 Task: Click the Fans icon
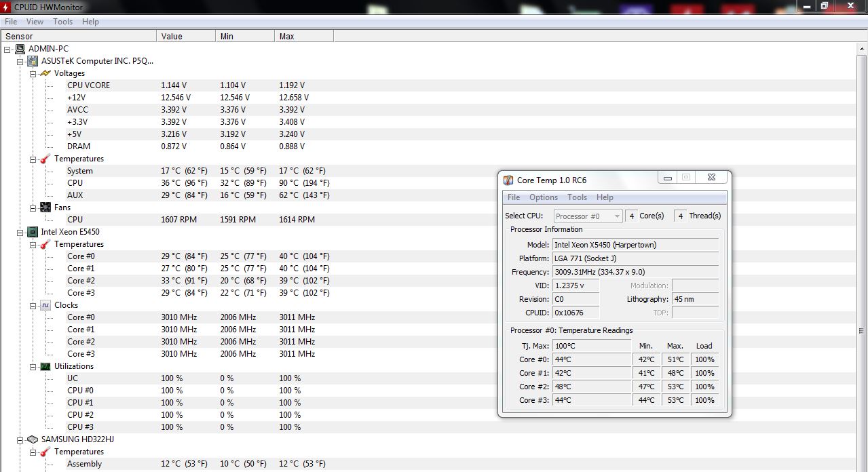tap(45, 208)
